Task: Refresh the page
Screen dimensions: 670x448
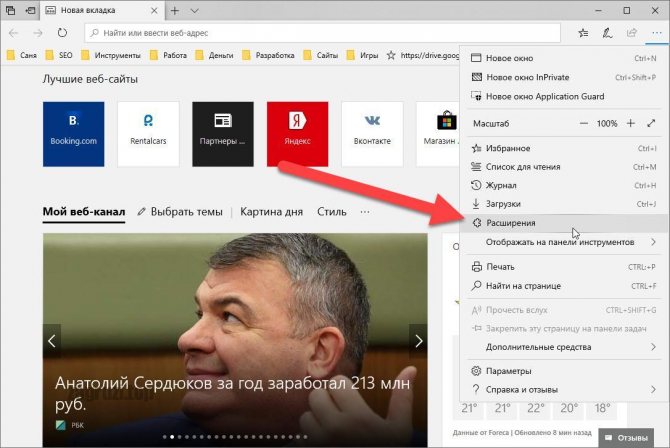Action: pyautogui.click(x=62, y=33)
